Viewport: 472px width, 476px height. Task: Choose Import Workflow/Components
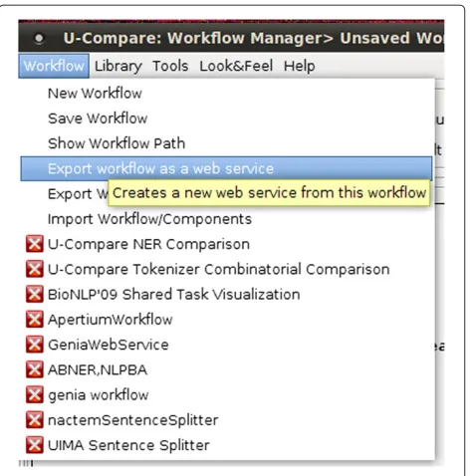pyautogui.click(x=227, y=219)
